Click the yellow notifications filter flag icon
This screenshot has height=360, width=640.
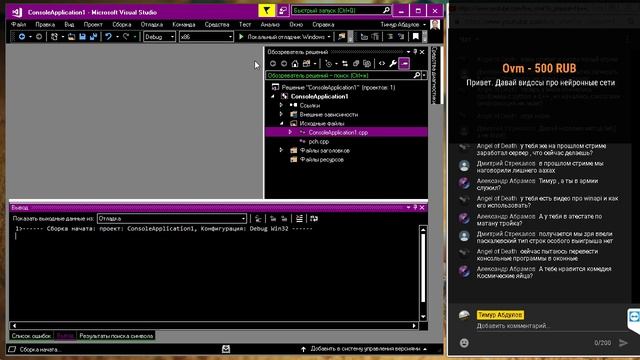tap(267, 11)
